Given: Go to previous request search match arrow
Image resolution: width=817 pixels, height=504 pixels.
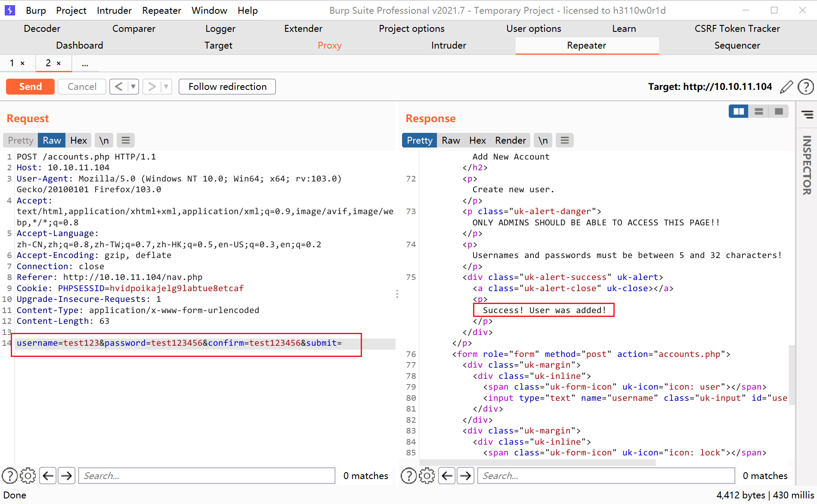Looking at the screenshot, I should (x=48, y=476).
